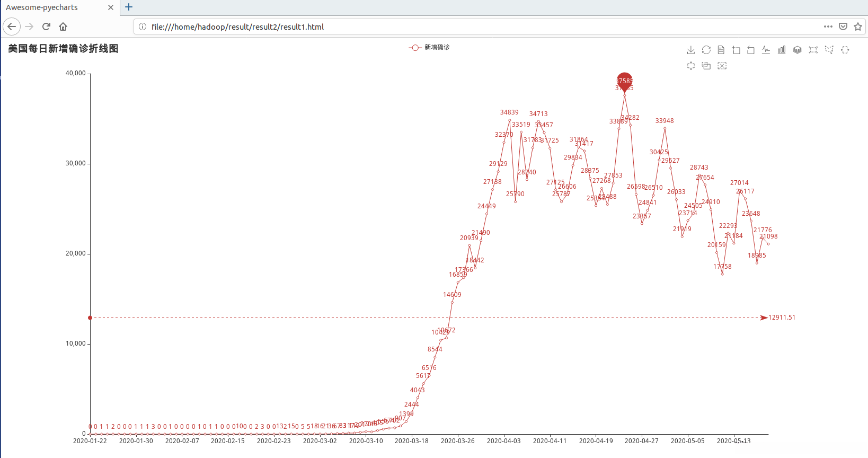Go back with the browser back arrow
Viewport: 868px width, 458px height.
click(12, 27)
